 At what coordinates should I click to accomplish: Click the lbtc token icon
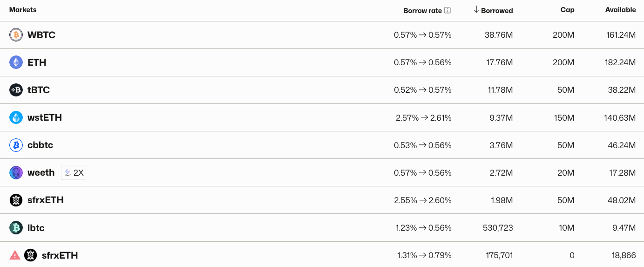coord(16,228)
